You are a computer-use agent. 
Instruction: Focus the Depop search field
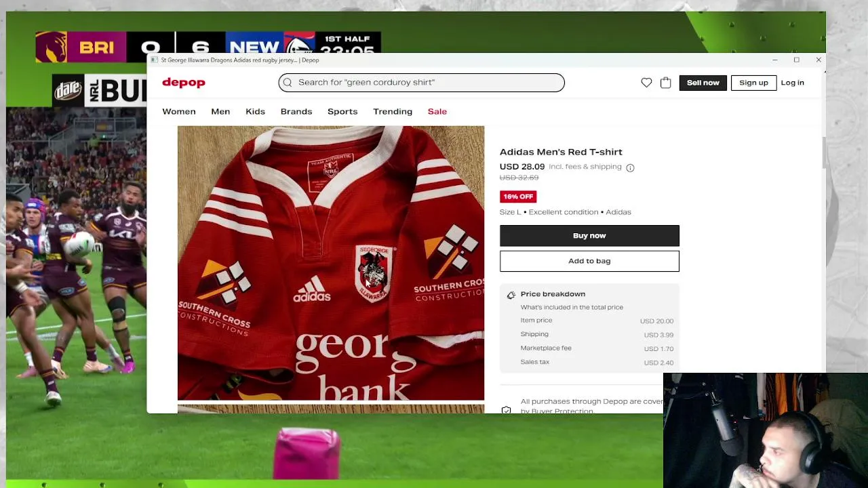point(421,83)
